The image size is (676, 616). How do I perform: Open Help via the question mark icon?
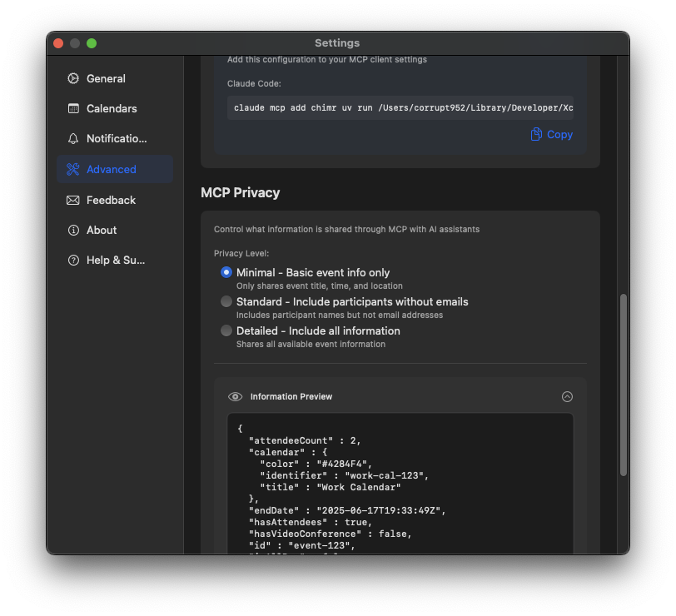coord(74,260)
